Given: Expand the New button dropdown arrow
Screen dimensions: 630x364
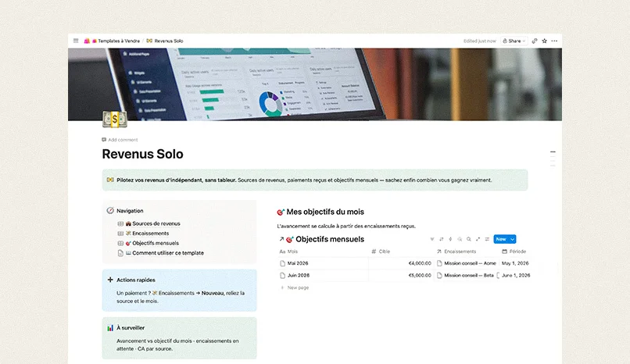Looking at the screenshot, I should pyautogui.click(x=512, y=239).
